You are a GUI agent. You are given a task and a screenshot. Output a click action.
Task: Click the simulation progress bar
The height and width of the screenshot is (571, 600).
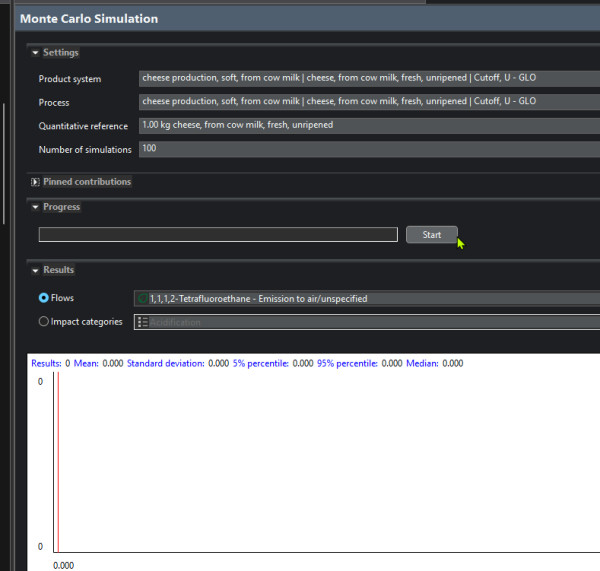pyautogui.click(x=218, y=235)
